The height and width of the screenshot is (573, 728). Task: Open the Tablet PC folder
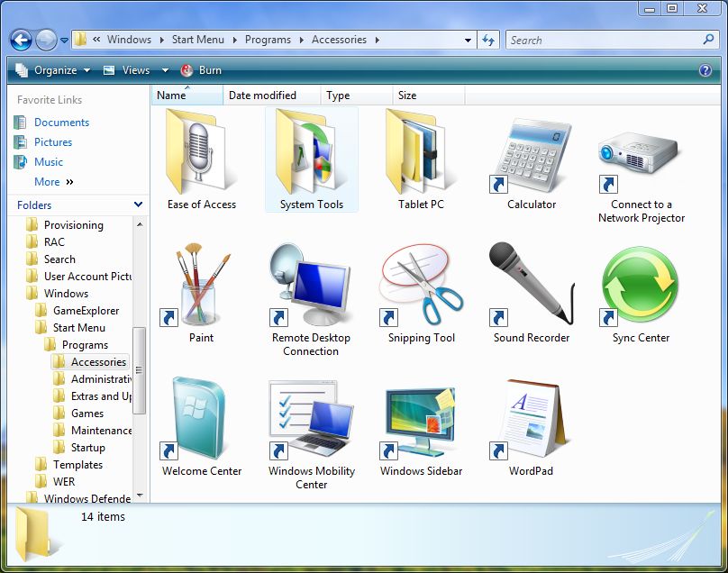click(x=421, y=159)
